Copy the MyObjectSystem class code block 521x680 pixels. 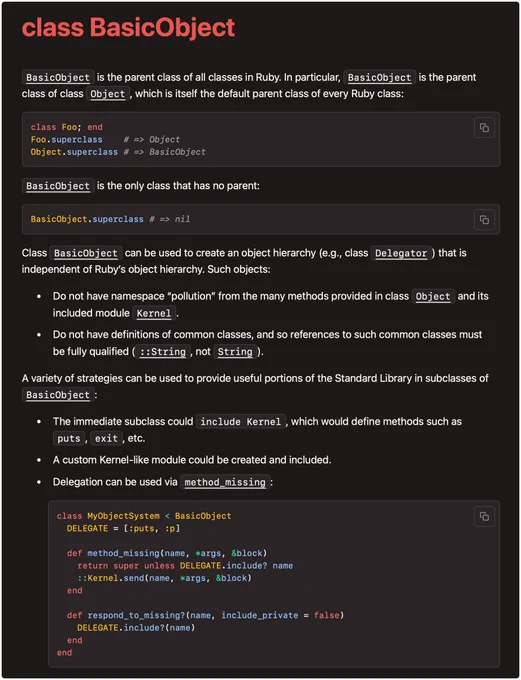tap(484, 517)
